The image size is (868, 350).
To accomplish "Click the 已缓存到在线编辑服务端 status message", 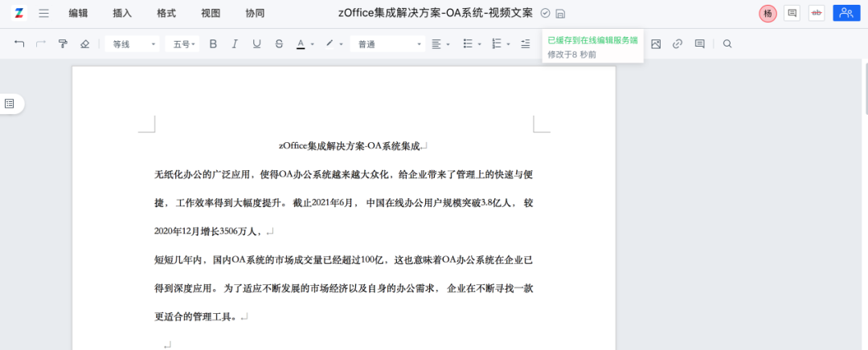I will (x=592, y=40).
